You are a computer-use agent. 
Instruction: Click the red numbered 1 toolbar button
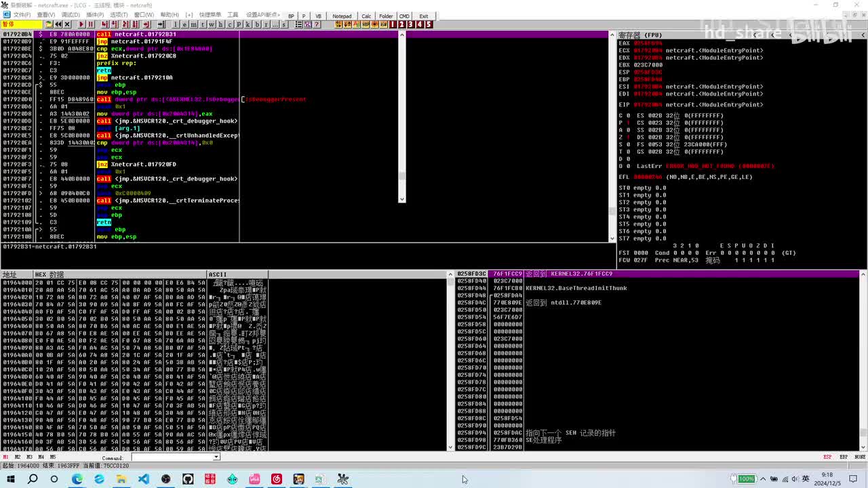(x=393, y=24)
